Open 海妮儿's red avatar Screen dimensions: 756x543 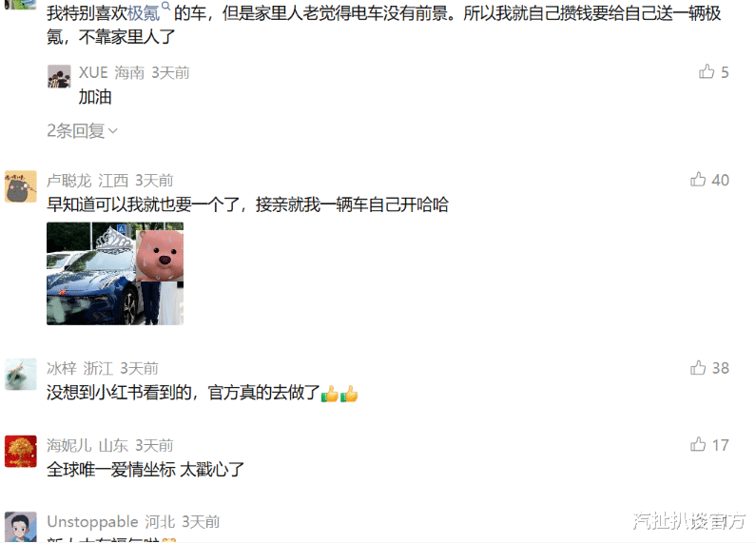[21, 452]
